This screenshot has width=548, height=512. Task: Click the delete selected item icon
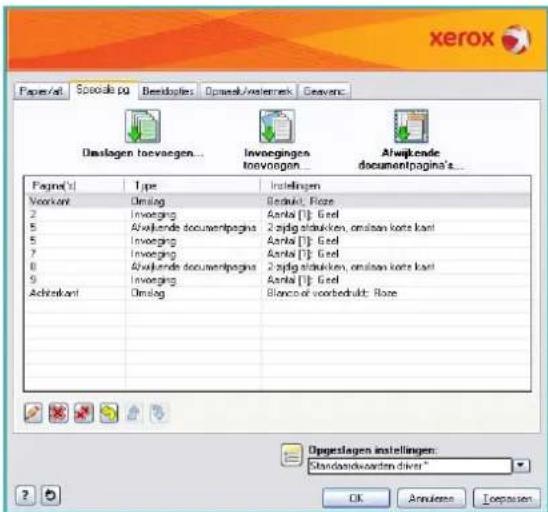58,413
